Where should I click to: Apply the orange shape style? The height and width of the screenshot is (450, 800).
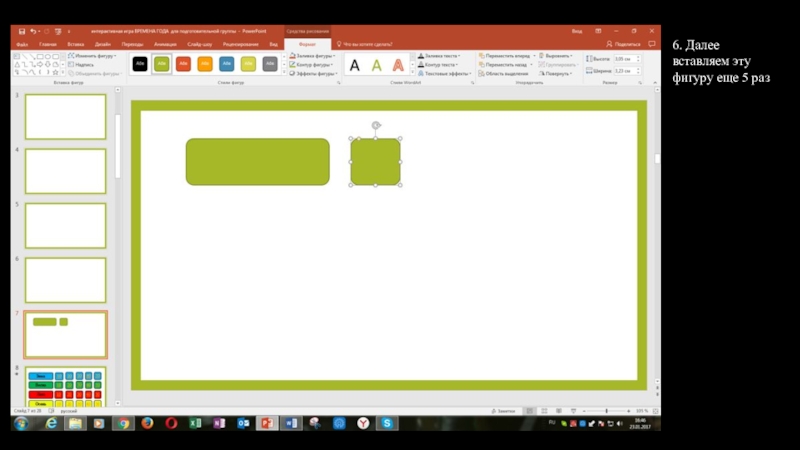[205, 64]
